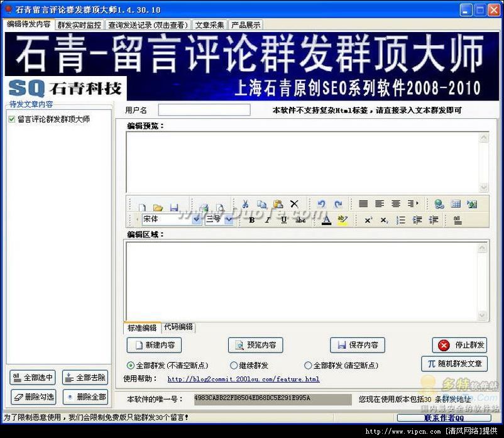The image size is (504, 438).
Task: Switch to the 文章采集 tab
Action: pos(210,25)
